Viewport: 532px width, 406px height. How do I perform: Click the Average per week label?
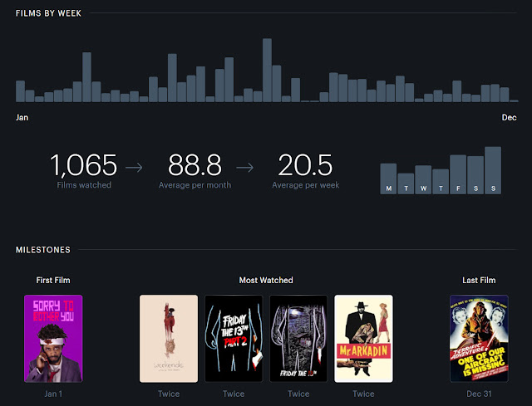point(306,185)
